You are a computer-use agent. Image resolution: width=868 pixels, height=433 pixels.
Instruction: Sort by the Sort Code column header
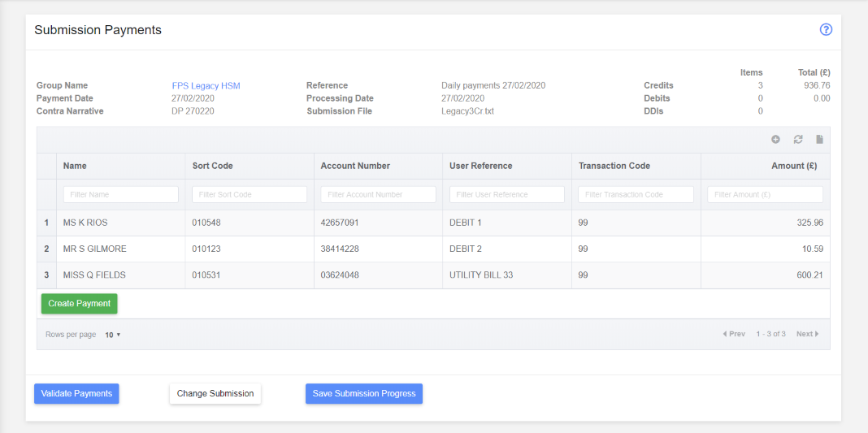[250, 166]
